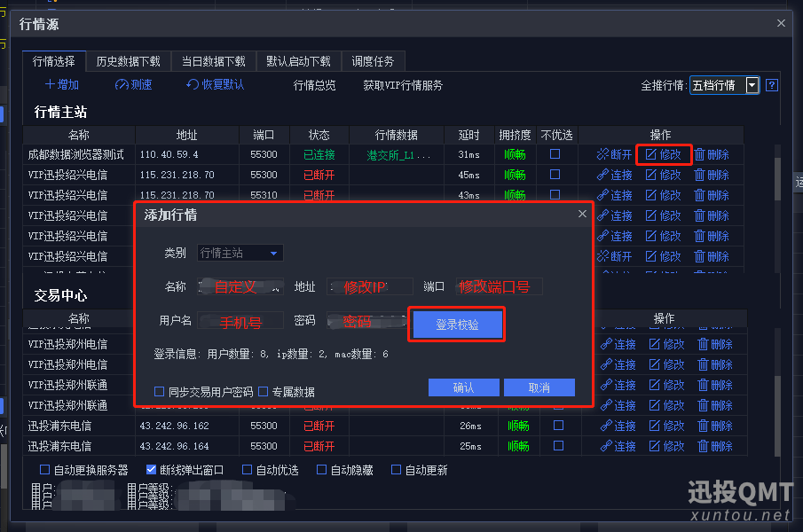The image size is (803, 532).
Task: Connect 迅投浦东电信 43.242.96.164
Action: [618, 446]
